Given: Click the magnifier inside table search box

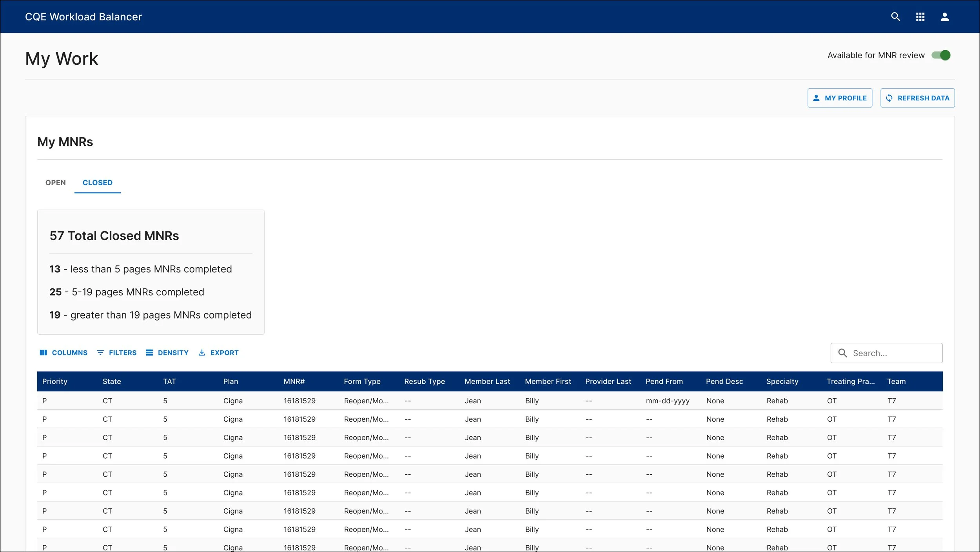Looking at the screenshot, I should (842, 353).
